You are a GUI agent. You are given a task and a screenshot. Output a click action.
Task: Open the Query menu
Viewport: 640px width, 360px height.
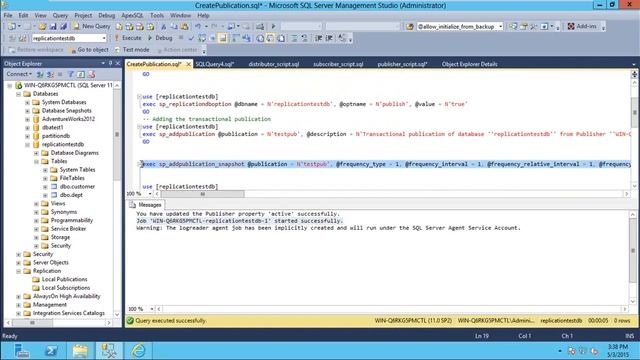60,15
